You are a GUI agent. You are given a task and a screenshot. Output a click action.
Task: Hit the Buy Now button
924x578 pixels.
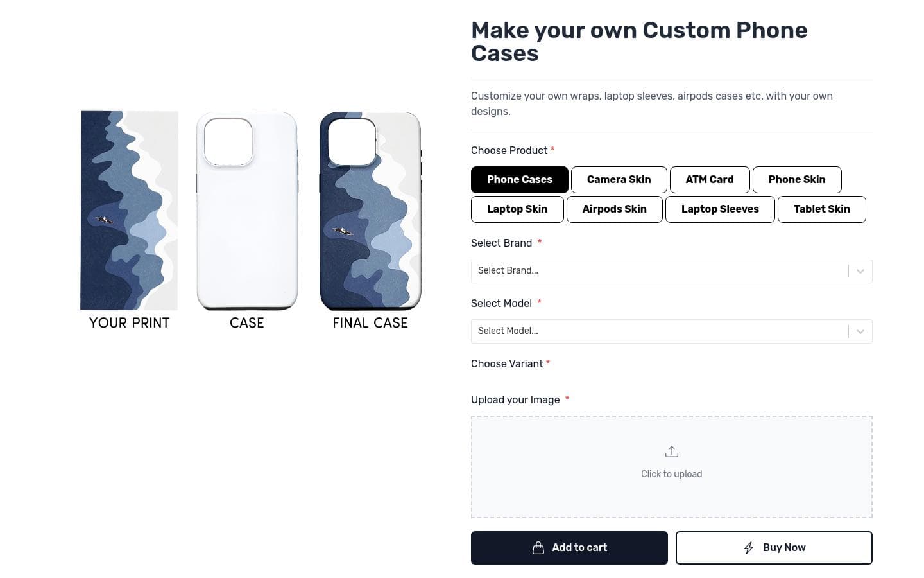pos(773,548)
